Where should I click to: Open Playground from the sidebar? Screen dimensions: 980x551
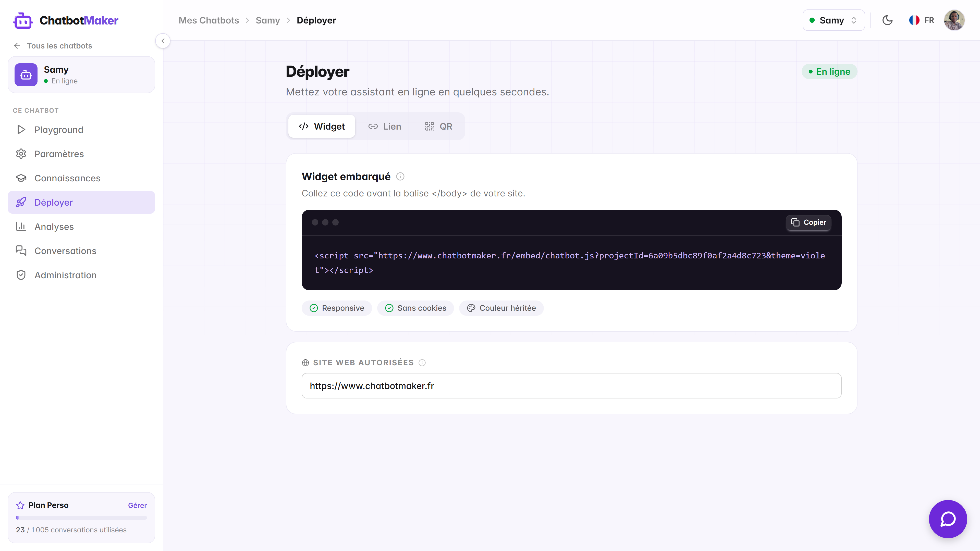[81, 130]
